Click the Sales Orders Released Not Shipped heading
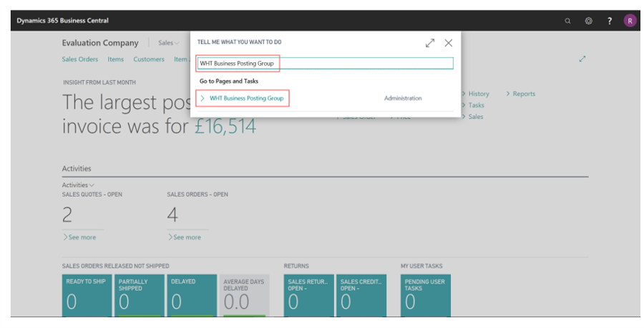 pos(115,266)
